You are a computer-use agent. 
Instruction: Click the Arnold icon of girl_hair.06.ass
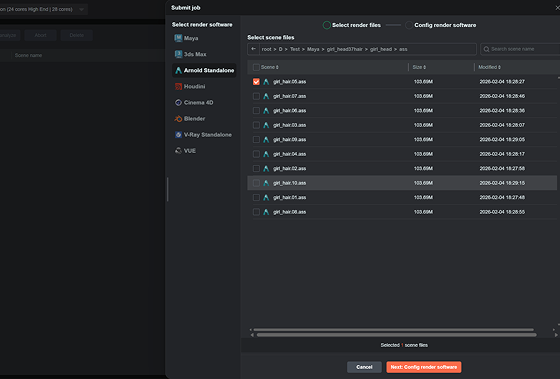[266, 111]
